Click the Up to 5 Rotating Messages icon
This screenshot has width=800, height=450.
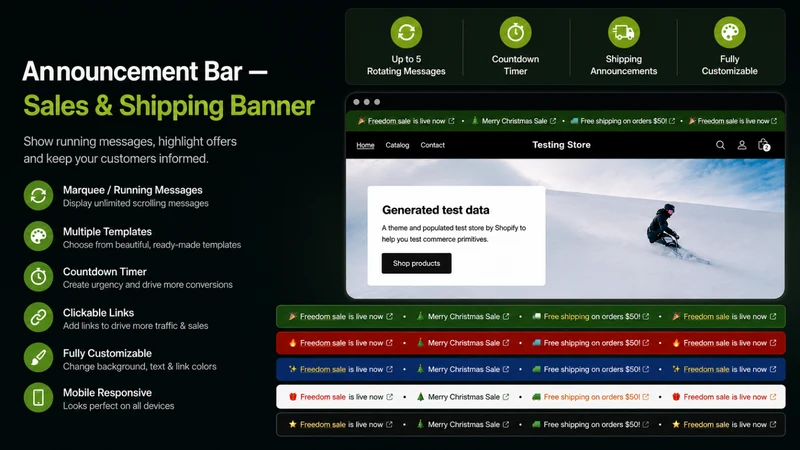click(x=406, y=32)
